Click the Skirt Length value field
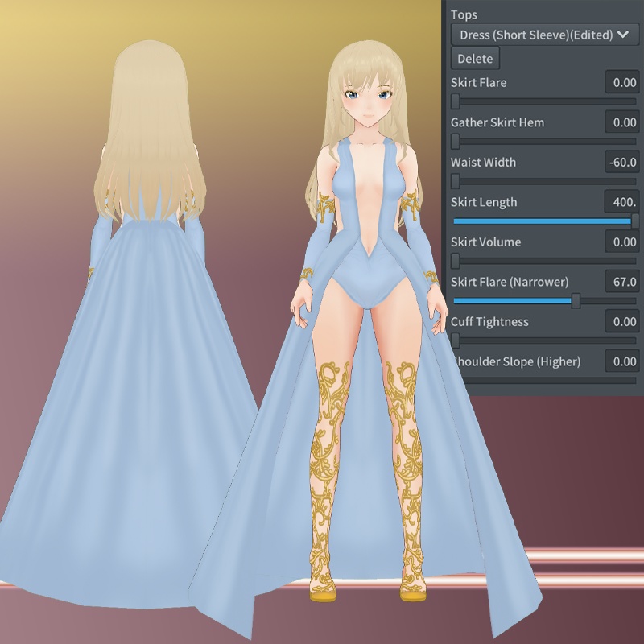Screen dimensions: 644x644 click(x=622, y=202)
